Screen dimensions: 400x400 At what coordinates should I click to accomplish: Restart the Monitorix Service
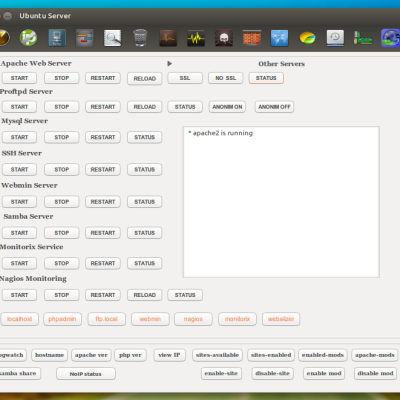103,263
